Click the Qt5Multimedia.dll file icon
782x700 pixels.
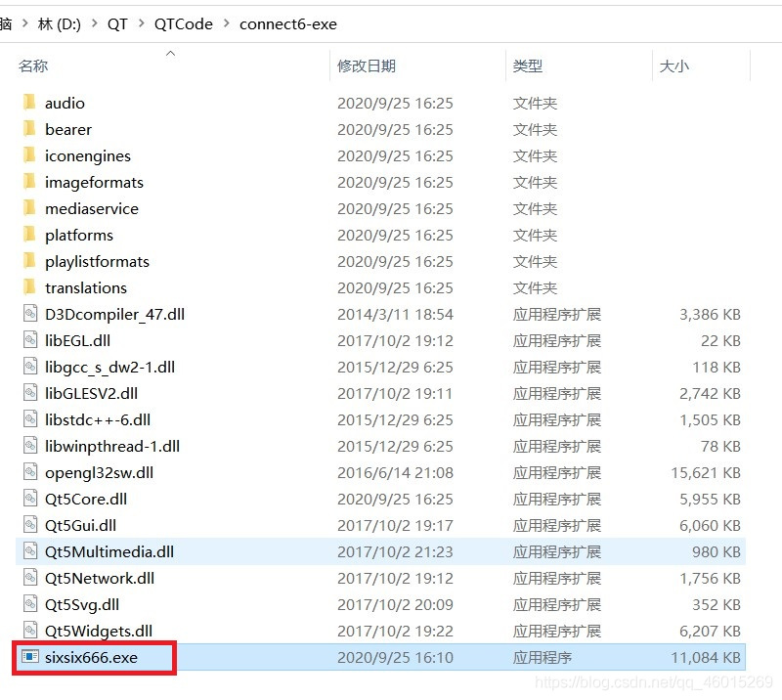pos(30,551)
